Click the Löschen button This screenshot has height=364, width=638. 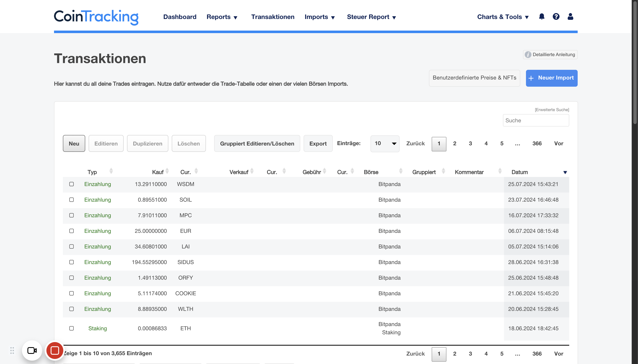189,143
